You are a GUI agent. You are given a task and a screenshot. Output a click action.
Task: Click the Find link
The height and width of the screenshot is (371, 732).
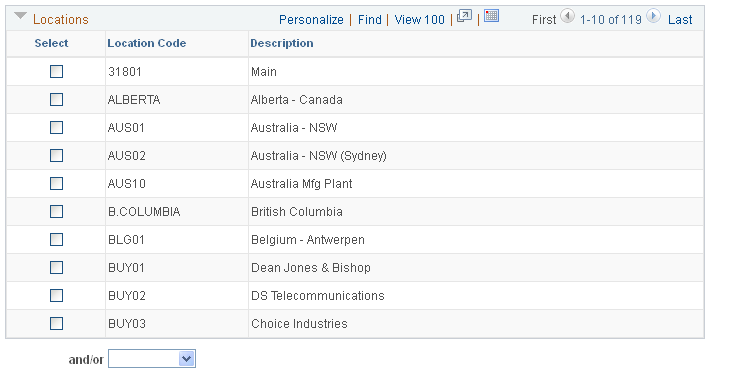370,20
